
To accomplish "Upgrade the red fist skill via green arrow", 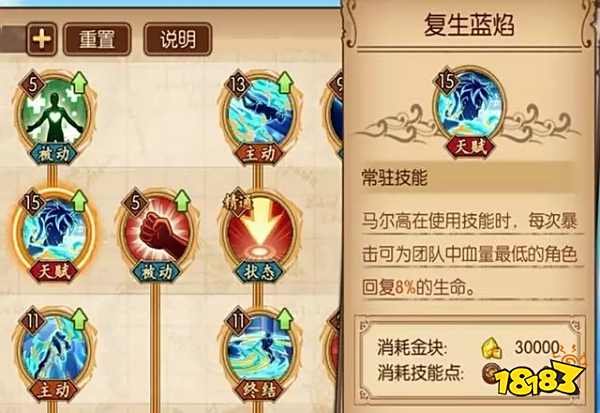I will point(182,200).
